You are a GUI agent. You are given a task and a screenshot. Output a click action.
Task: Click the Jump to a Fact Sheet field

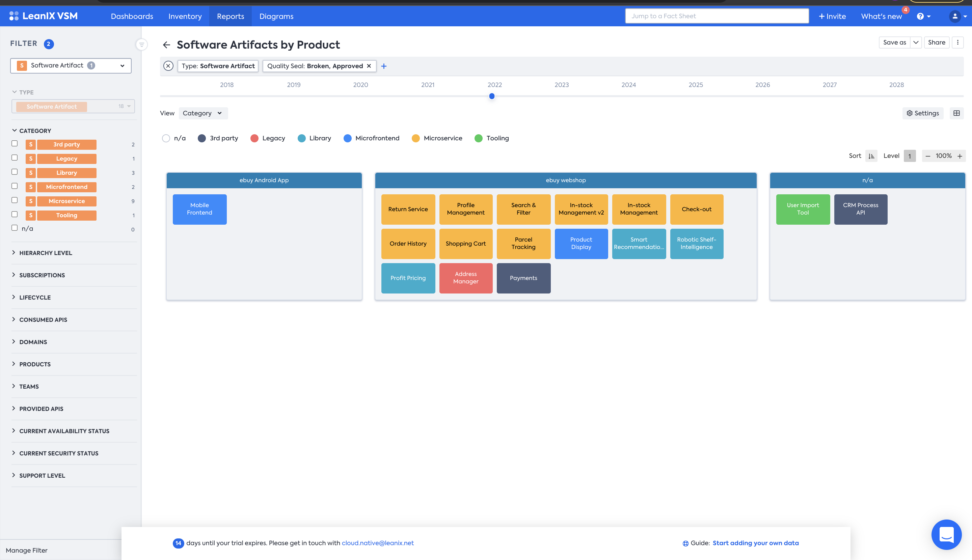717,16
